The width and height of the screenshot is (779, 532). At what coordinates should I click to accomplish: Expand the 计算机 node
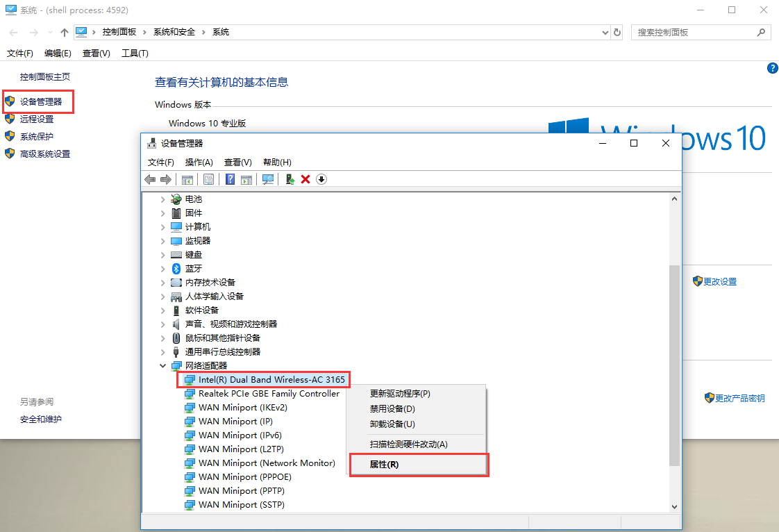coord(163,227)
